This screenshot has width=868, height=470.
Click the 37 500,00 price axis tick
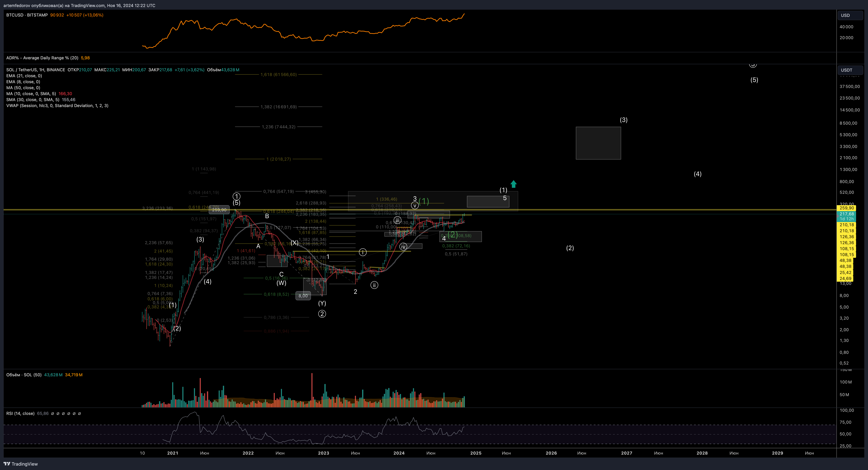(x=850, y=87)
